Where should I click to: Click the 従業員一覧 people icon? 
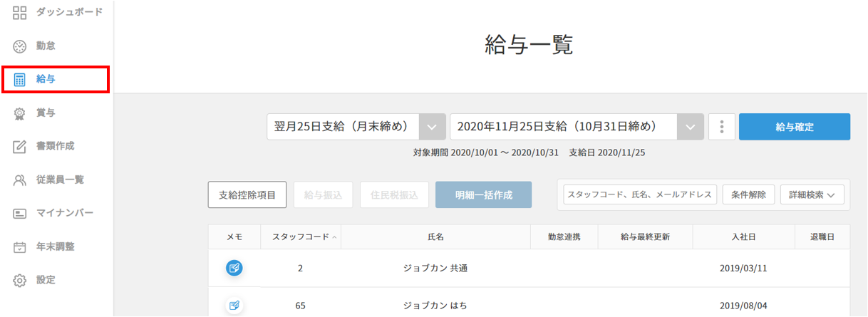pyautogui.click(x=20, y=180)
